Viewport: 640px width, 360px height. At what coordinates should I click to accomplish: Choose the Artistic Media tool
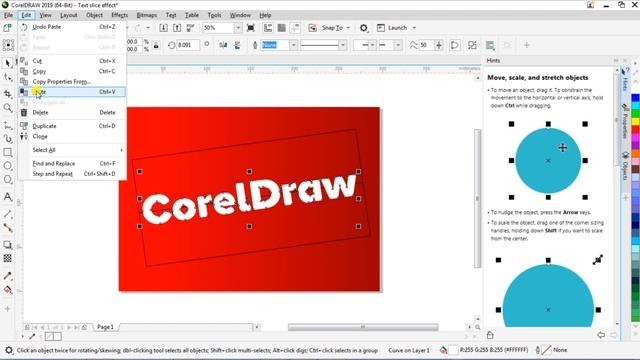[x=8, y=139]
